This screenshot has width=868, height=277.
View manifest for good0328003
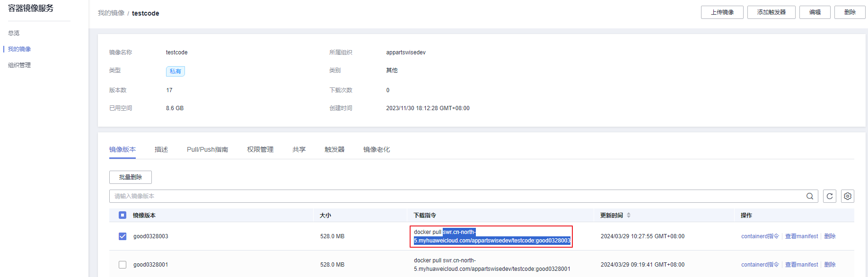click(801, 236)
